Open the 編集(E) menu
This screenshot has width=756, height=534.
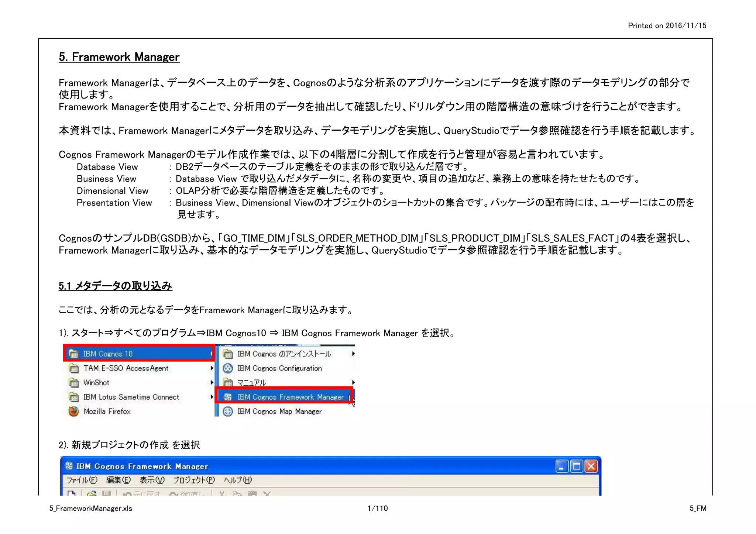click(118, 480)
